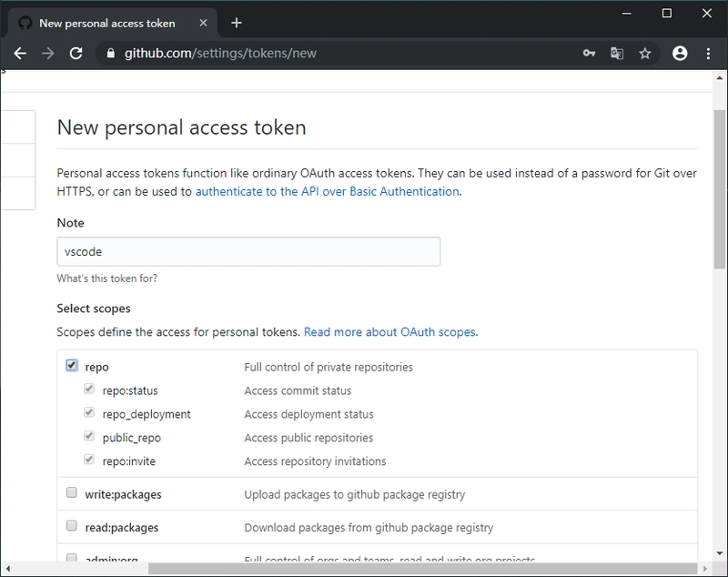This screenshot has height=577, width=728.
Task: Toggle the public_repo checkbox
Action: [89, 436]
